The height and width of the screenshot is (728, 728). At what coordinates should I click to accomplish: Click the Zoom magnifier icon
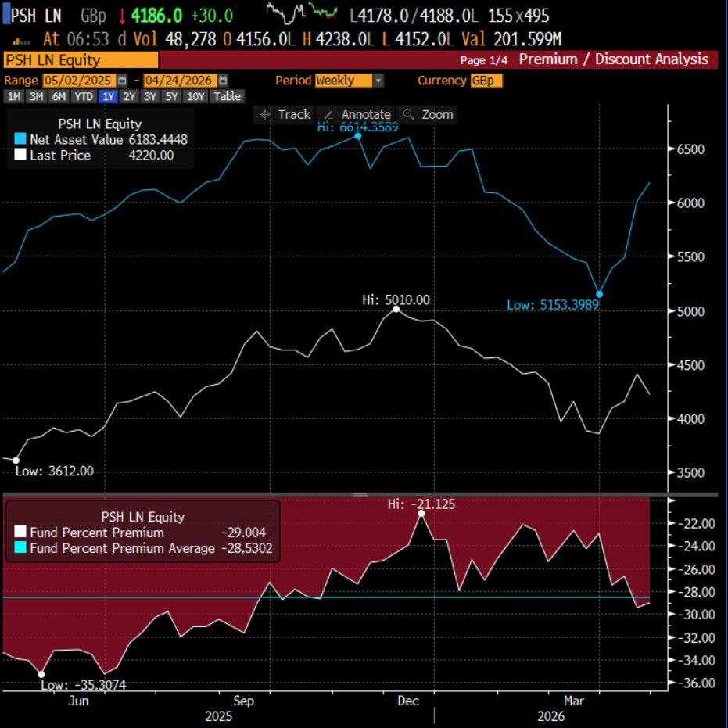click(408, 114)
